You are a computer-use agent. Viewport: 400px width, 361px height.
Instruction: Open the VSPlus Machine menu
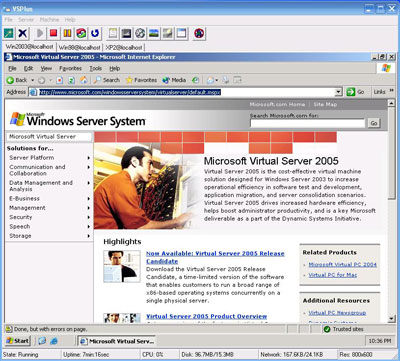[x=49, y=20]
